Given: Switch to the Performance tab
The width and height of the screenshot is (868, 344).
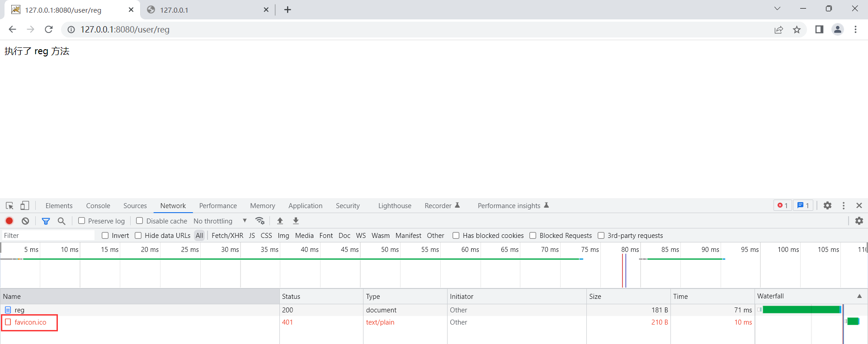Looking at the screenshot, I should point(218,205).
